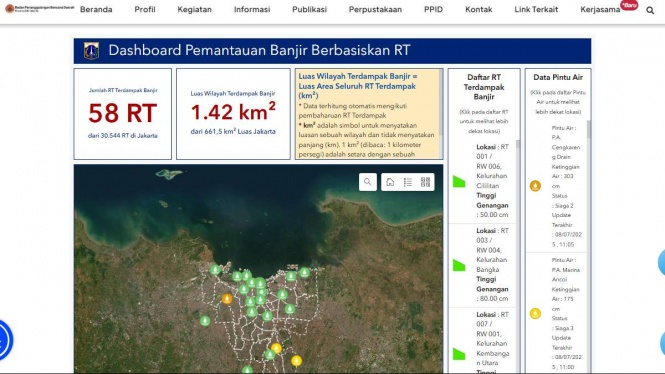Select green polygon icon for Bangka RT
The width and height of the screenshot is (665, 374).
coord(459,265)
